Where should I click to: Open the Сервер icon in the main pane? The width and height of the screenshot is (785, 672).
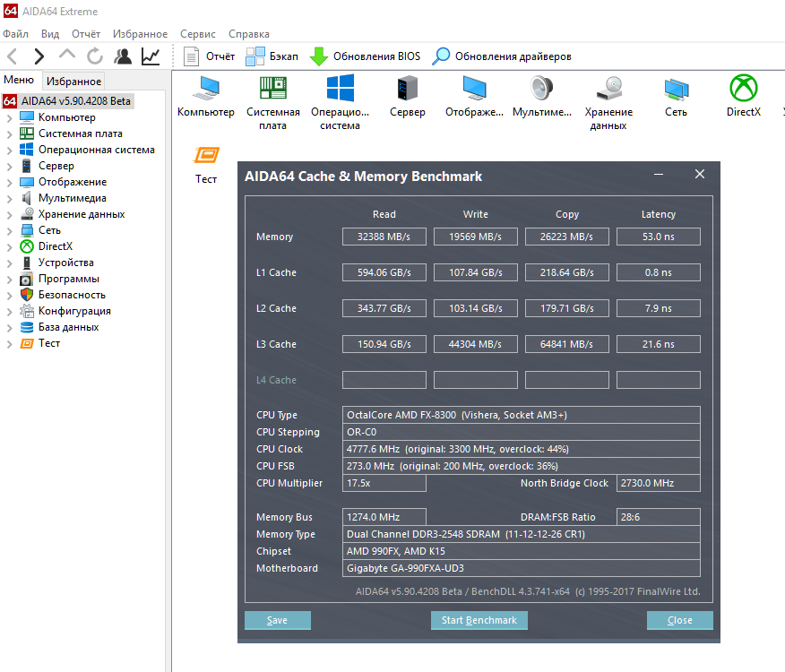(408, 97)
